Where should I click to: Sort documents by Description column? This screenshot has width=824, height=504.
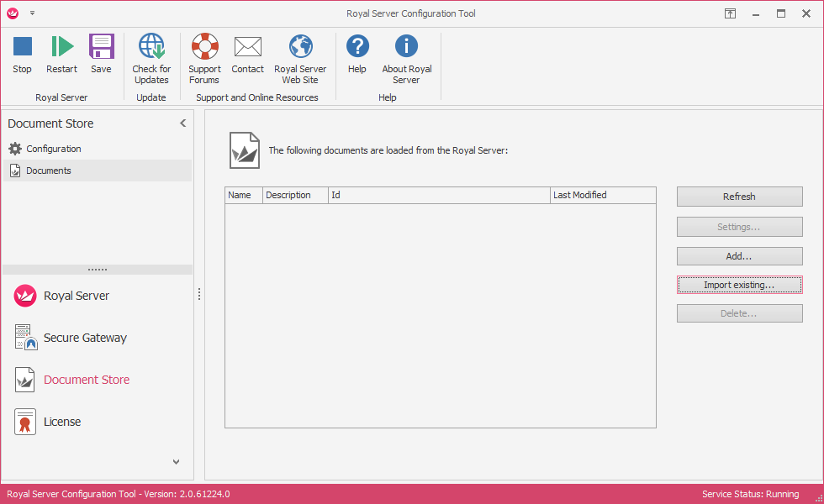[x=295, y=195]
